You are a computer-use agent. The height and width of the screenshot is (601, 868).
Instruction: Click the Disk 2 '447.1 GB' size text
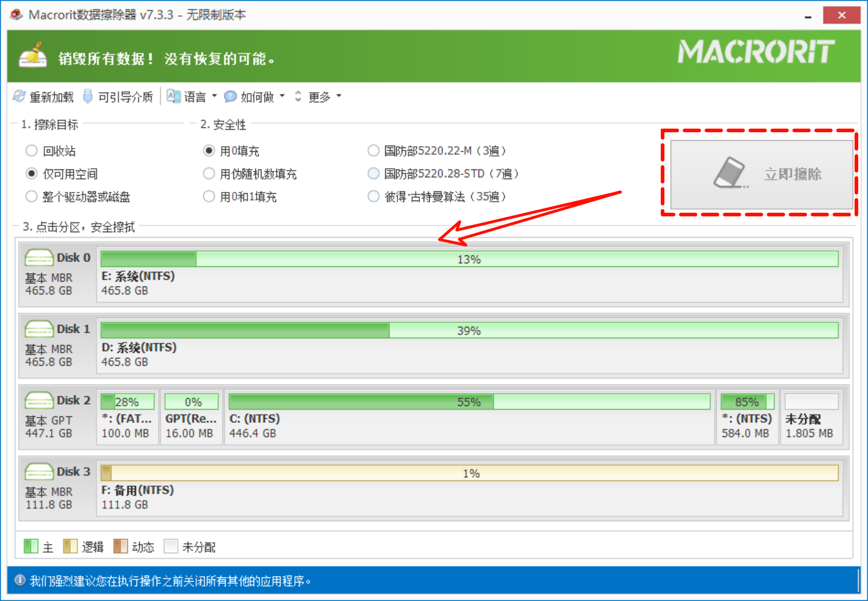[49, 433]
